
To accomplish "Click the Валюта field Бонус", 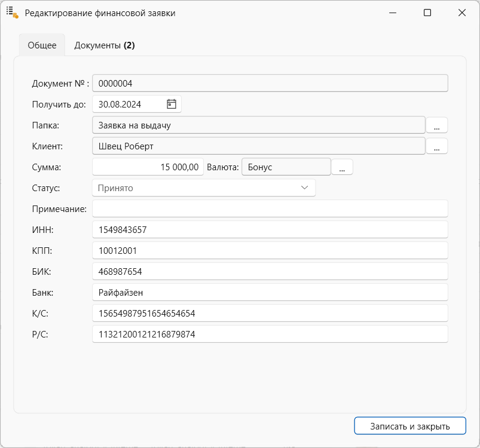I will [286, 167].
